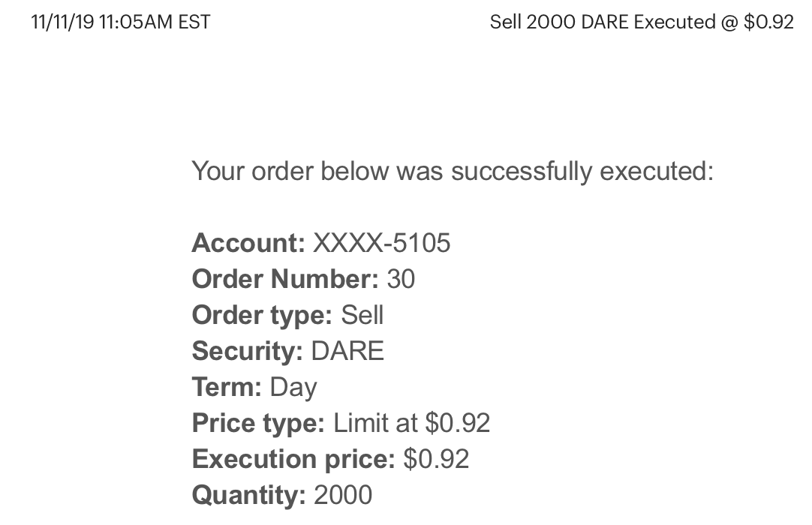Image resolution: width=812 pixels, height=525 pixels.
Task: Select the Quantity label
Action: [248, 495]
